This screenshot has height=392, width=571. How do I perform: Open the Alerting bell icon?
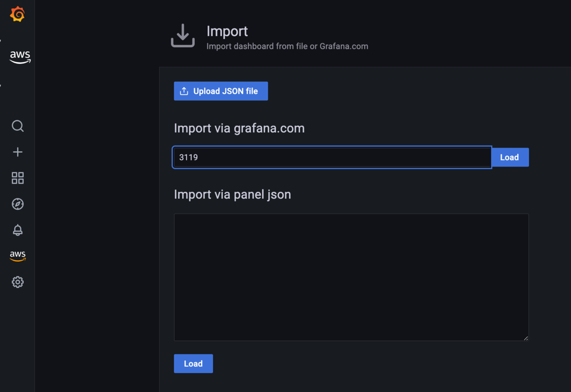18,230
